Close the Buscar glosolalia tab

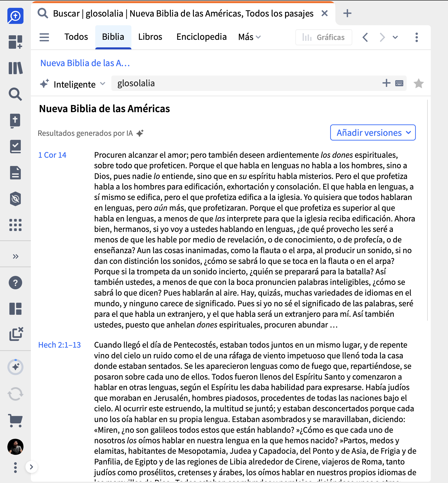[x=324, y=13]
